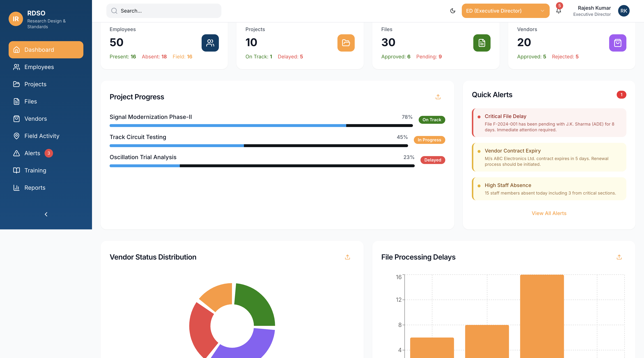Click the Employees people icon in sidebar
The image size is (644, 358).
point(17,67)
